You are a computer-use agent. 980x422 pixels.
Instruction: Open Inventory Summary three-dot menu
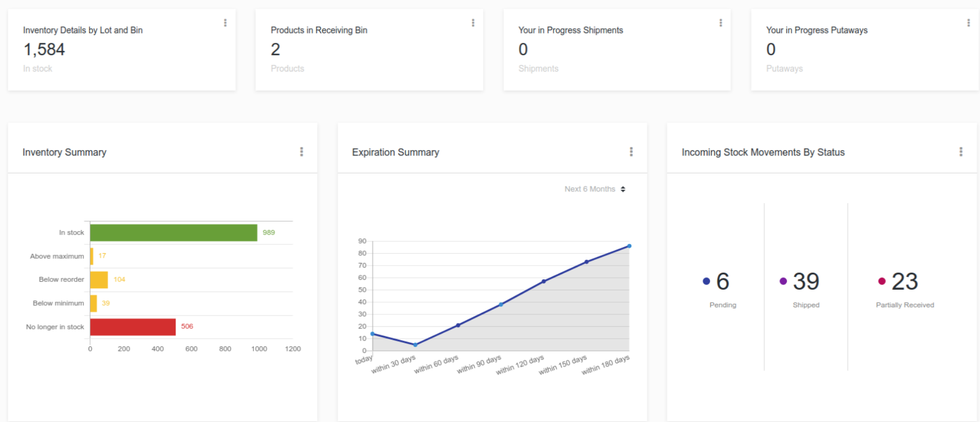click(x=301, y=152)
